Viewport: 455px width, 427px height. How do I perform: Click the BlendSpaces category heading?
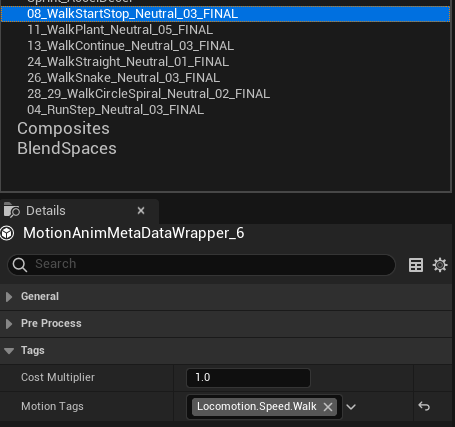67,148
